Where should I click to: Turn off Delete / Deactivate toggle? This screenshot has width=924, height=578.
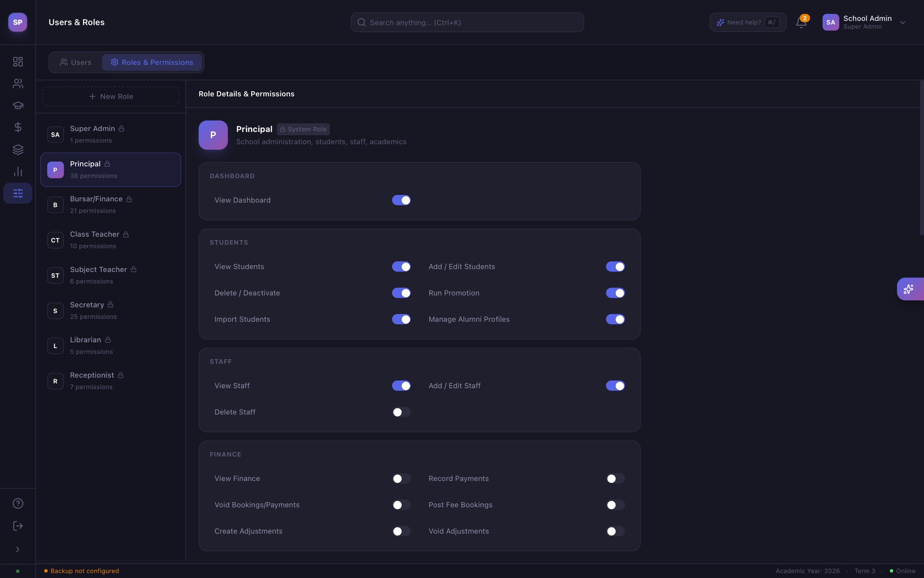[401, 293]
